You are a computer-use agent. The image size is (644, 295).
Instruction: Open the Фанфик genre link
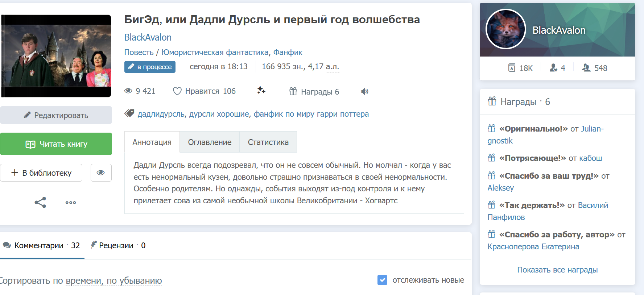(288, 53)
